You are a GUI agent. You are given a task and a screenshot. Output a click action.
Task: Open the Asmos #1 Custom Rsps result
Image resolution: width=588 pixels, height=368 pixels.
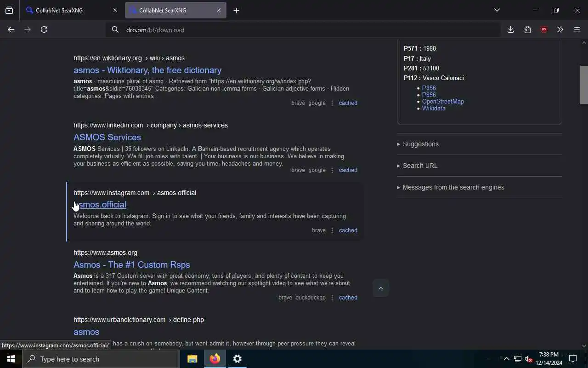132,264
